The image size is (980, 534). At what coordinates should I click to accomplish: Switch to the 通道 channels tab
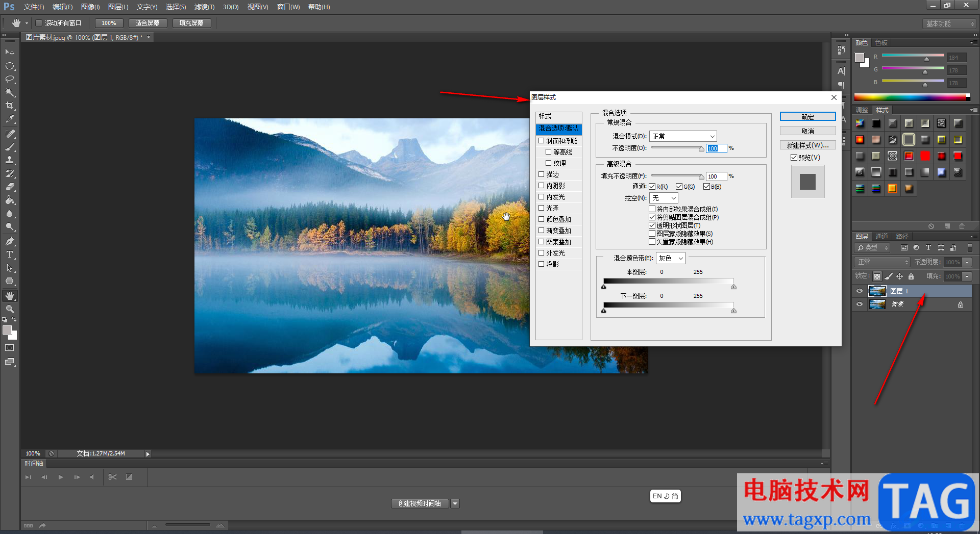pyautogui.click(x=881, y=236)
